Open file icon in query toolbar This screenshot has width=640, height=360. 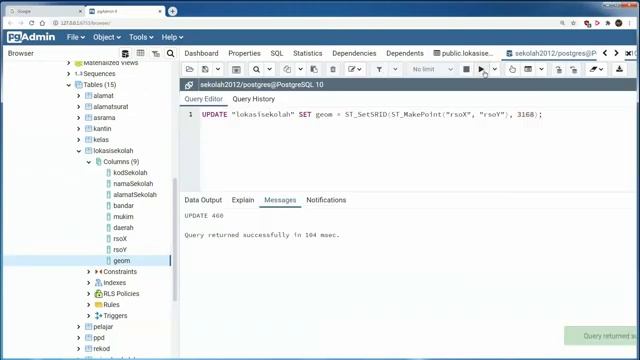189,69
